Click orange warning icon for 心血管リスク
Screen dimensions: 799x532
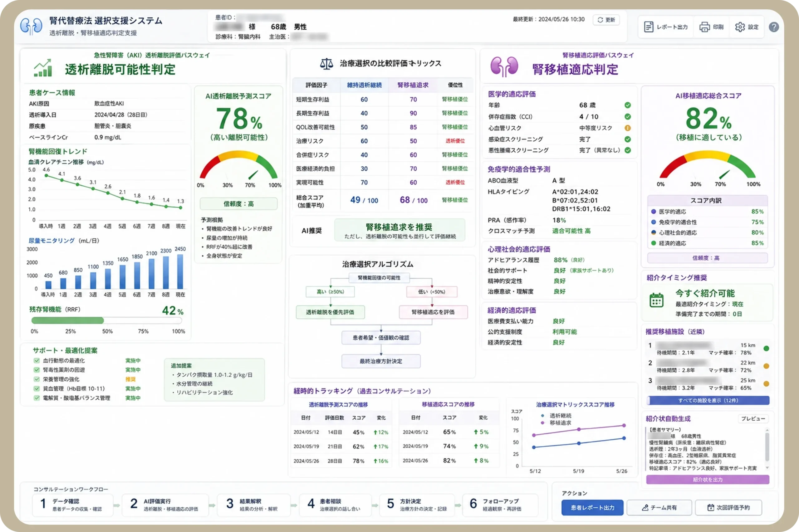628,128
